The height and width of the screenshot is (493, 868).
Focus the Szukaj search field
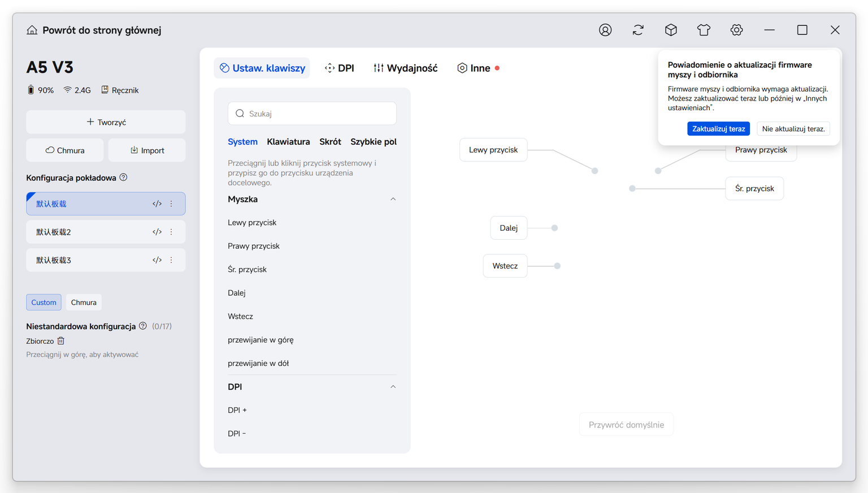(x=312, y=114)
